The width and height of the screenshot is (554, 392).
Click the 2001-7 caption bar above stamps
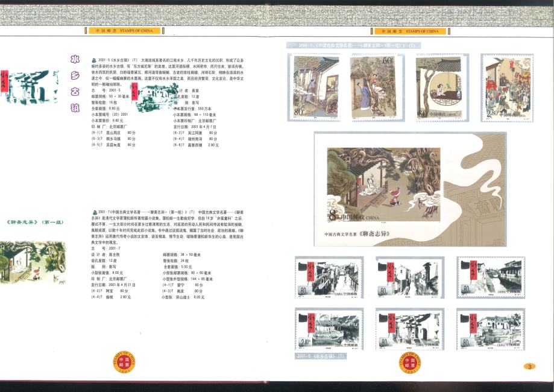point(353,45)
